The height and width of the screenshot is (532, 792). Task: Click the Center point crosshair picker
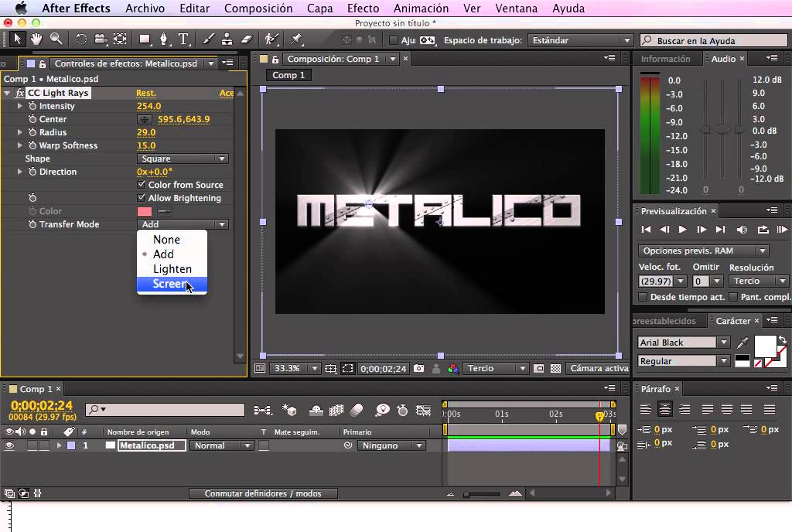coord(144,120)
